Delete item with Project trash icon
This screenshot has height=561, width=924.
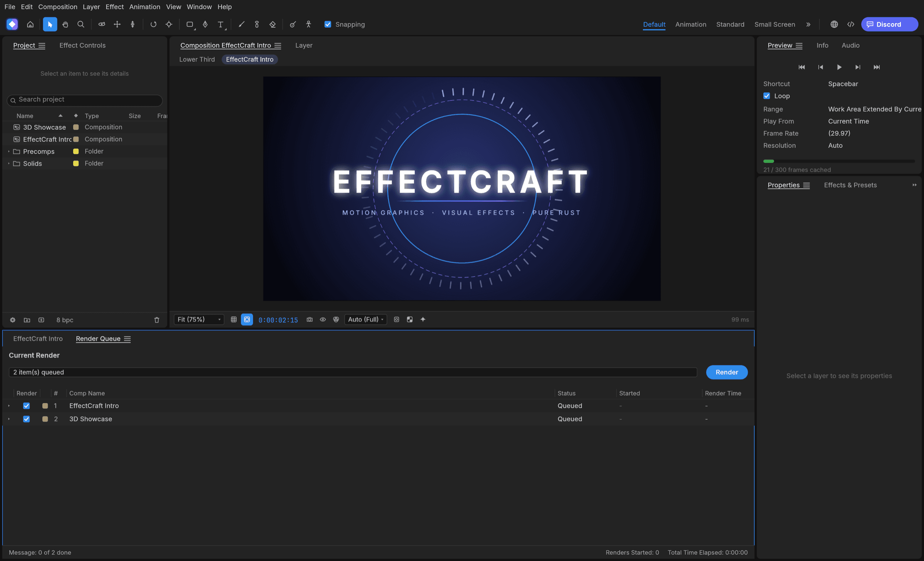[x=157, y=320]
